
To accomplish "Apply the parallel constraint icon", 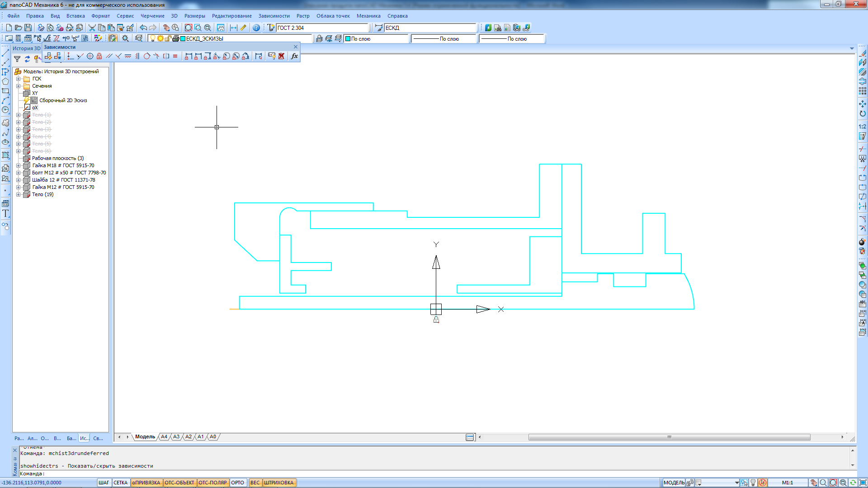I will pyautogui.click(x=109, y=56).
